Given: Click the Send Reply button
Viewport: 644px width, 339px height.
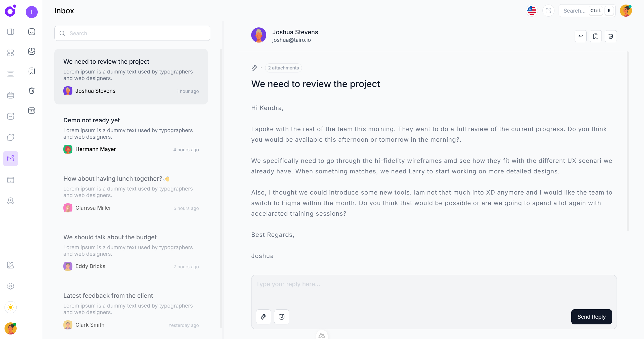Looking at the screenshot, I should (x=591, y=317).
